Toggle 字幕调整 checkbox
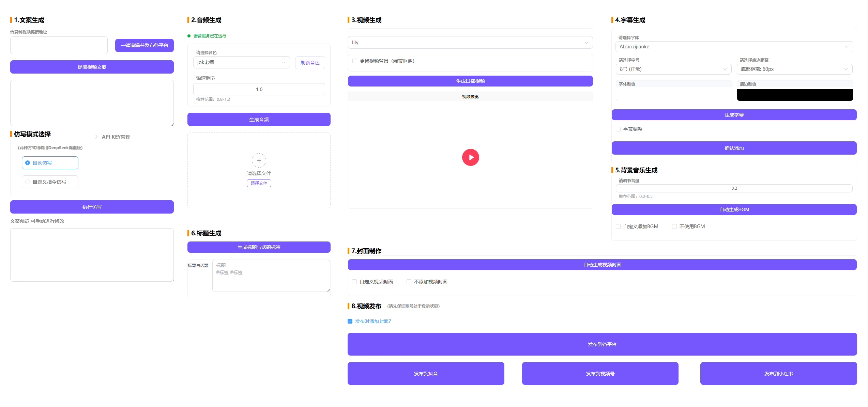Viewport: 868px width, 407px height. [618, 129]
